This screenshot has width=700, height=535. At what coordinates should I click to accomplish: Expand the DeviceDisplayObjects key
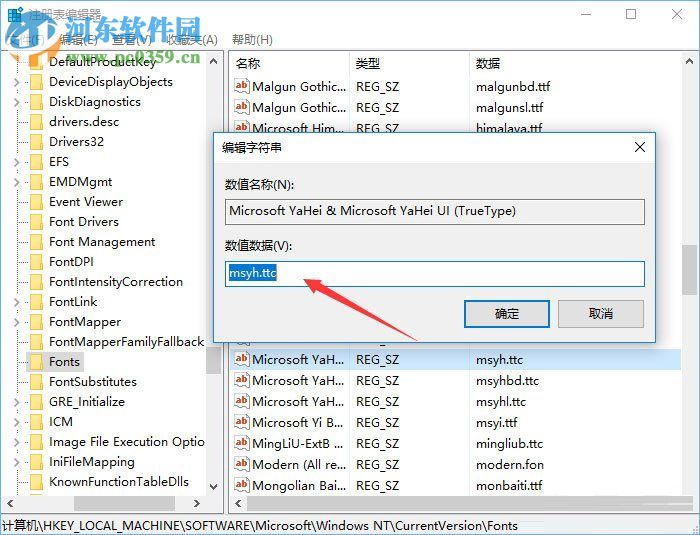point(17,82)
